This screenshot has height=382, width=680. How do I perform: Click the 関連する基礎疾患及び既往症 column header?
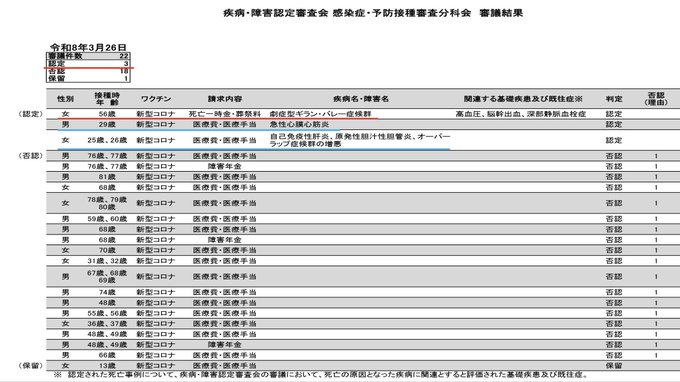[x=523, y=99]
